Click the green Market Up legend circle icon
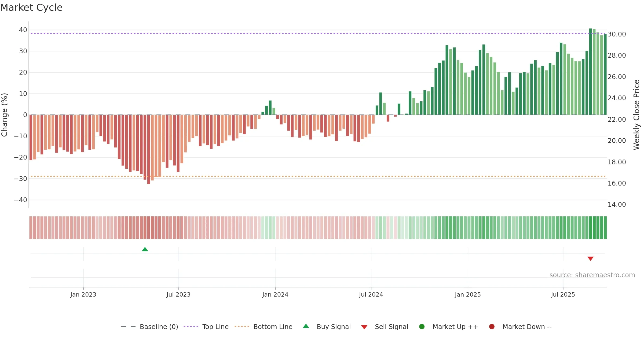The height and width of the screenshot is (362, 644). pos(422,327)
